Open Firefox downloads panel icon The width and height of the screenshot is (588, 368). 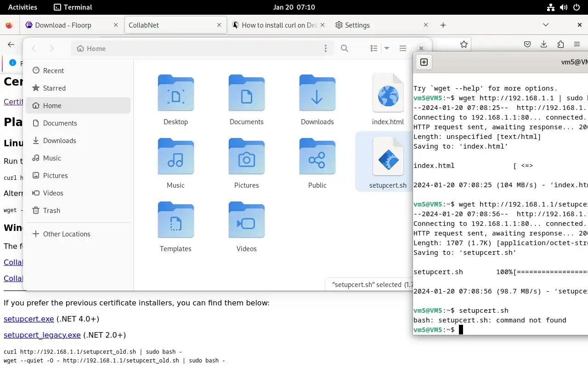click(544, 44)
